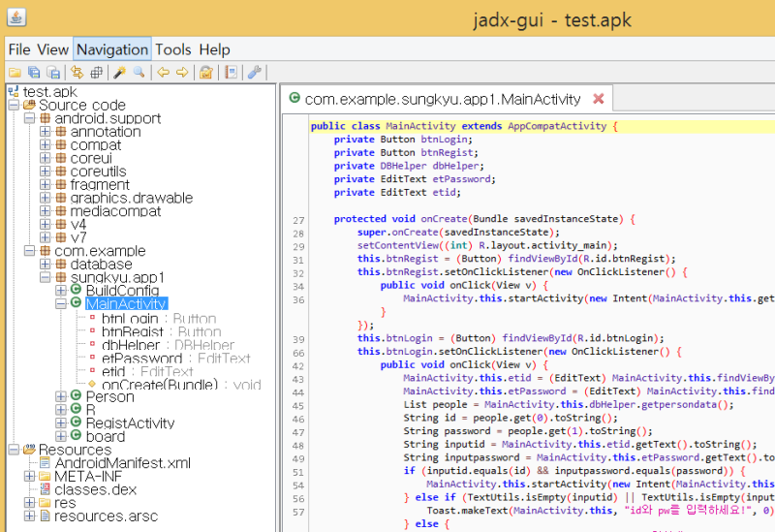Expand the graphics.drawable package
Screen dimensions: 775x532
pyautogui.click(x=45, y=198)
